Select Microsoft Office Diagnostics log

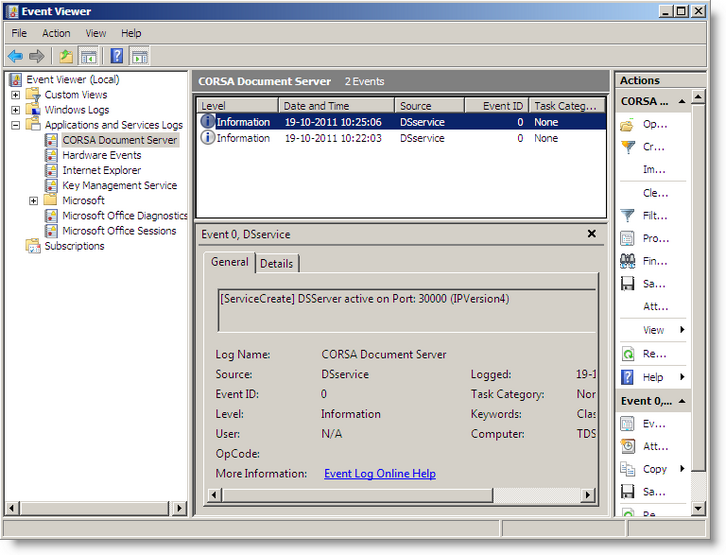click(x=125, y=216)
